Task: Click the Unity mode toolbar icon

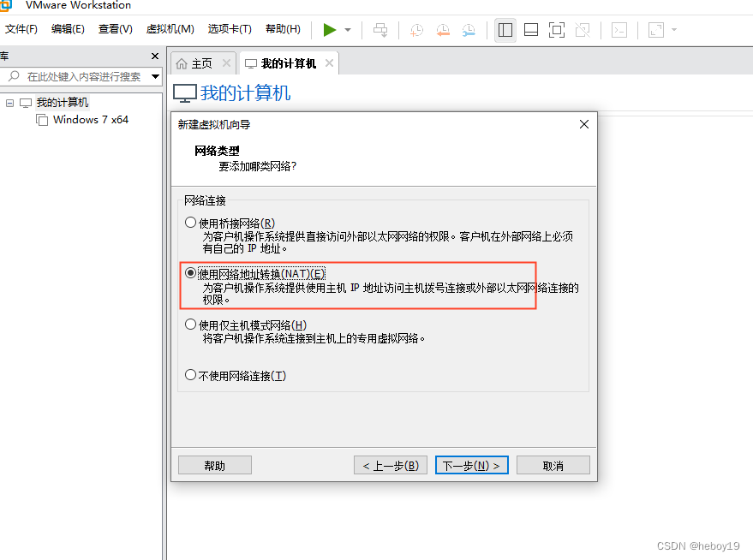Action: click(x=583, y=30)
